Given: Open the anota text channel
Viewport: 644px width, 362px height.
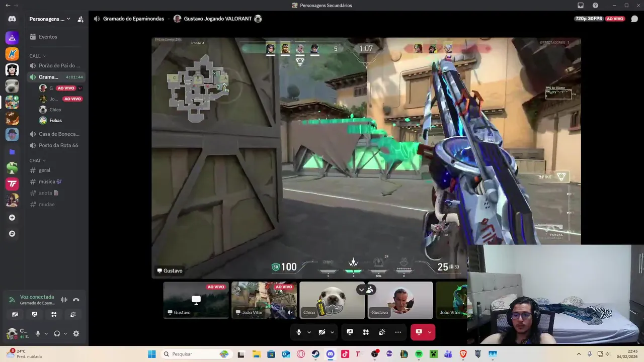Looking at the screenshot, I should (x=55, y=193).
